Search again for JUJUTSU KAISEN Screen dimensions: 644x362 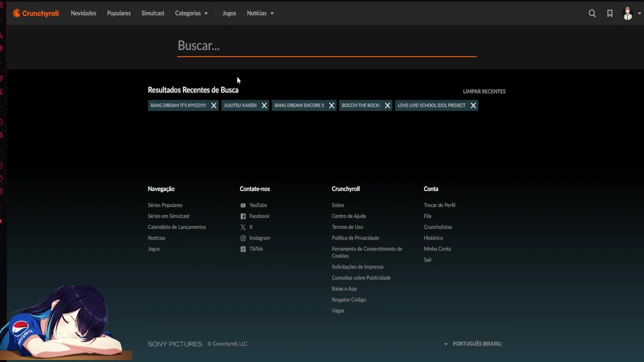[x=240, y=106]
